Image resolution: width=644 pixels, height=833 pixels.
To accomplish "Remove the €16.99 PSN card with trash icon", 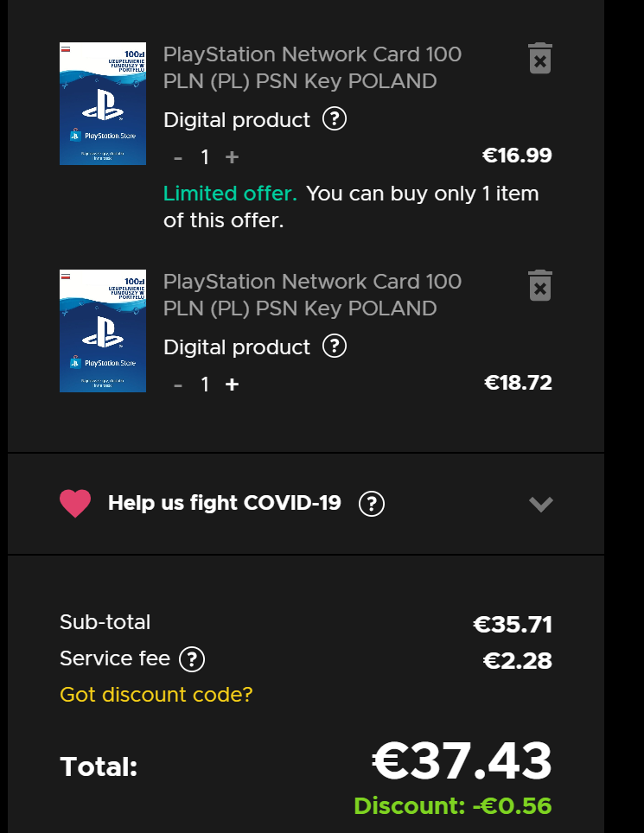I will point(540,59).
